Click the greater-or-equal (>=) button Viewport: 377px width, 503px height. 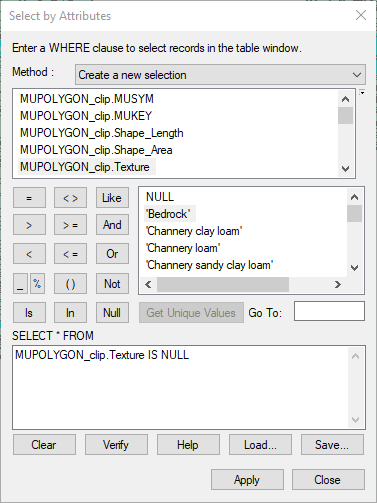[70, 225]
